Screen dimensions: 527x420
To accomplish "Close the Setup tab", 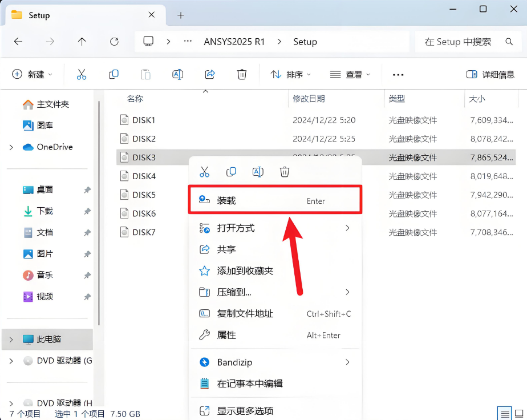I will click(x=152, y=15).
